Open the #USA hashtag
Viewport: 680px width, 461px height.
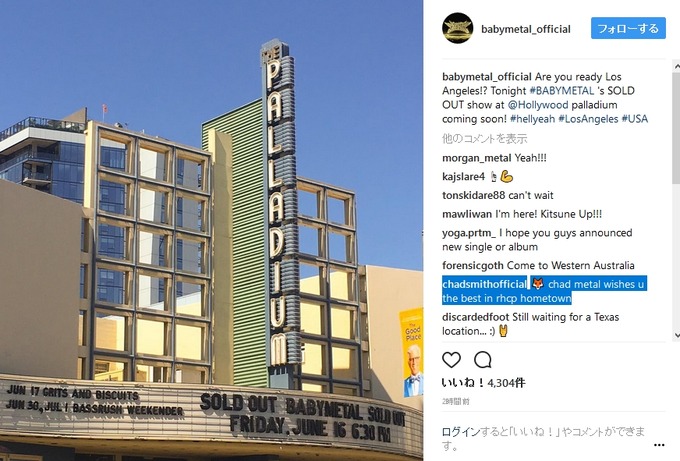pyautogui.click(x=634, y=119)
